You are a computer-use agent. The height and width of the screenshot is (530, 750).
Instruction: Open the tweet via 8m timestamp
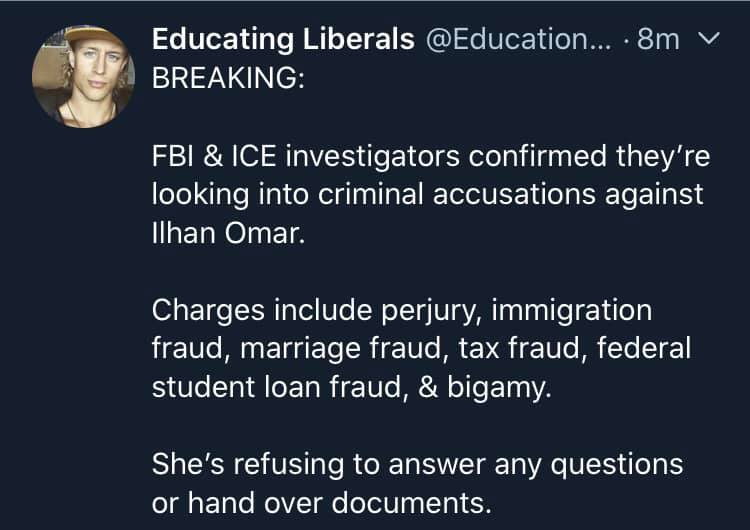657,40
